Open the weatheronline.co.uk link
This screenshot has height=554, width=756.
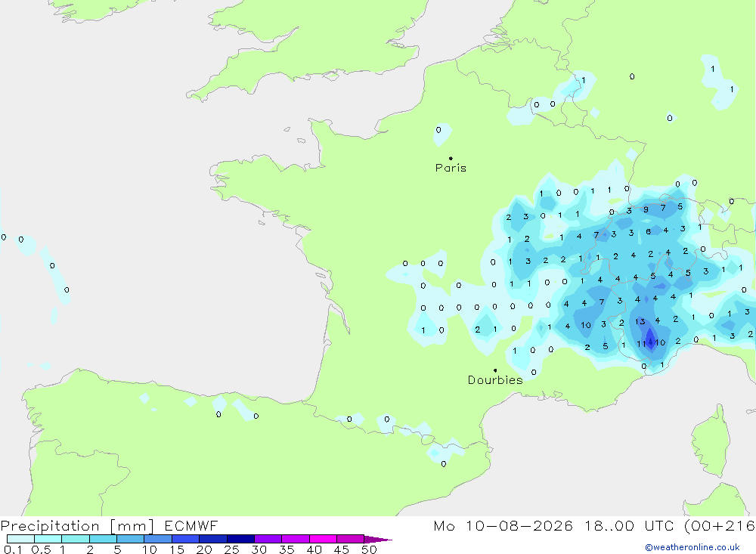click(692, 547)
